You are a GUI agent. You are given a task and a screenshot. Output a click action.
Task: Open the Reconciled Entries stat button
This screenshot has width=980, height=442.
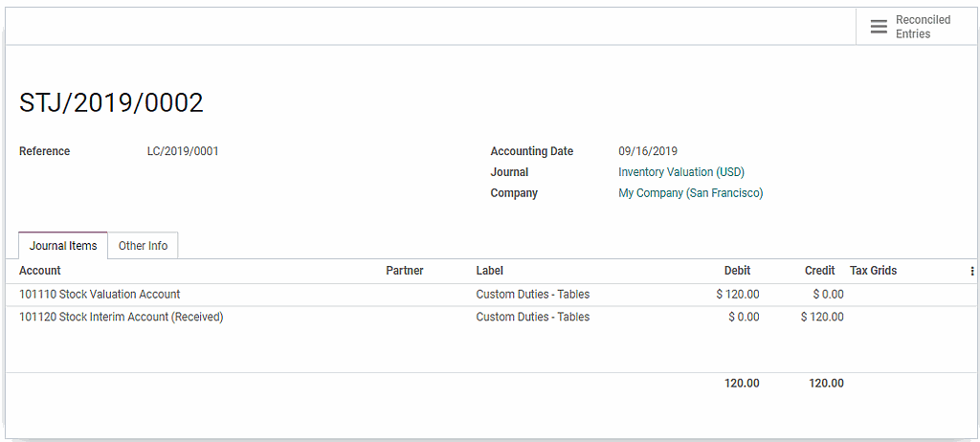pos(911,27)
